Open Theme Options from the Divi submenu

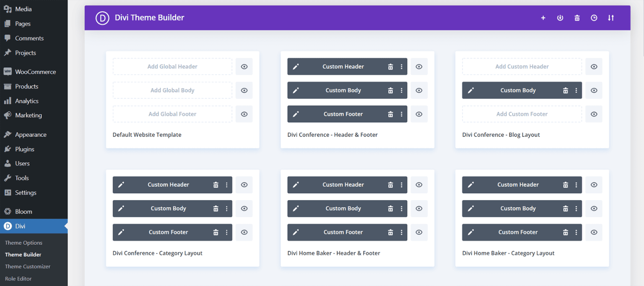(x=23, y=242)
